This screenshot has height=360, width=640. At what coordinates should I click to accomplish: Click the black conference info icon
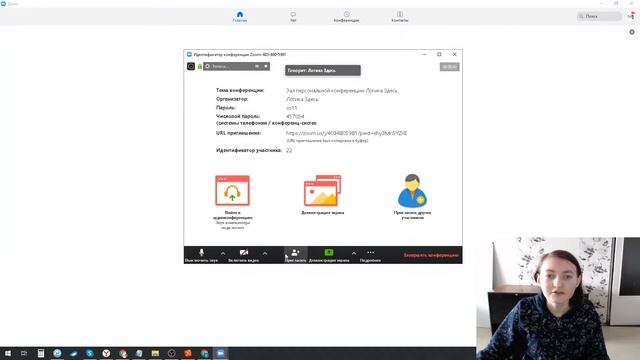point(191,66)
